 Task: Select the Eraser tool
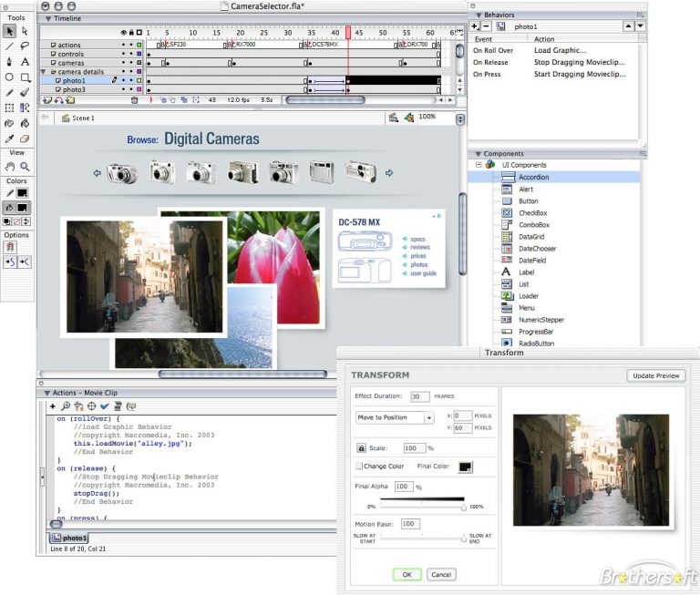pyautogui.click(x=25, y=138)
